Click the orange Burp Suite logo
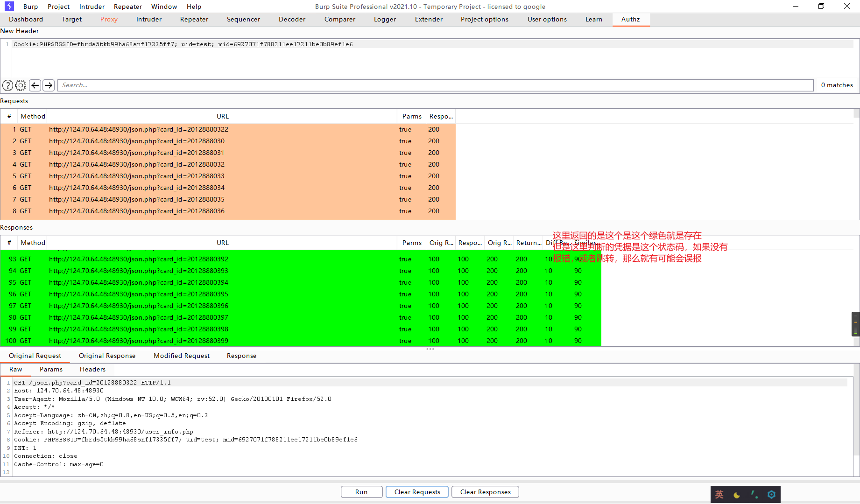 click(x=9, y=6)
